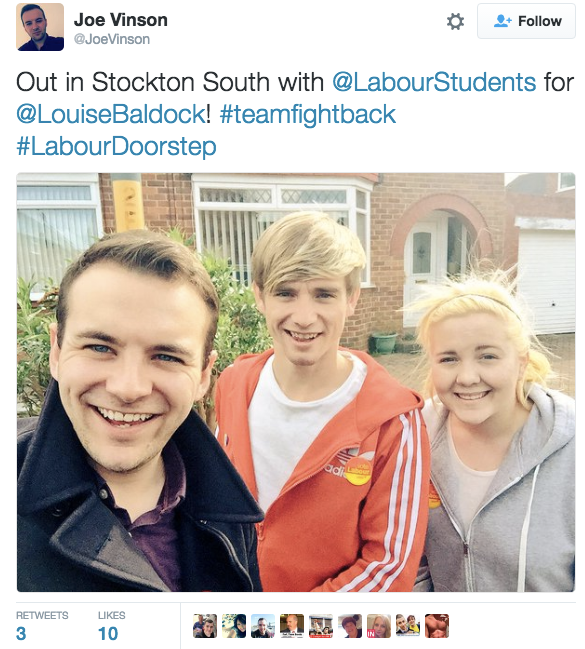Click the @JoeVinson handle
The image size is (585, 649).
[x=112, y=39]
